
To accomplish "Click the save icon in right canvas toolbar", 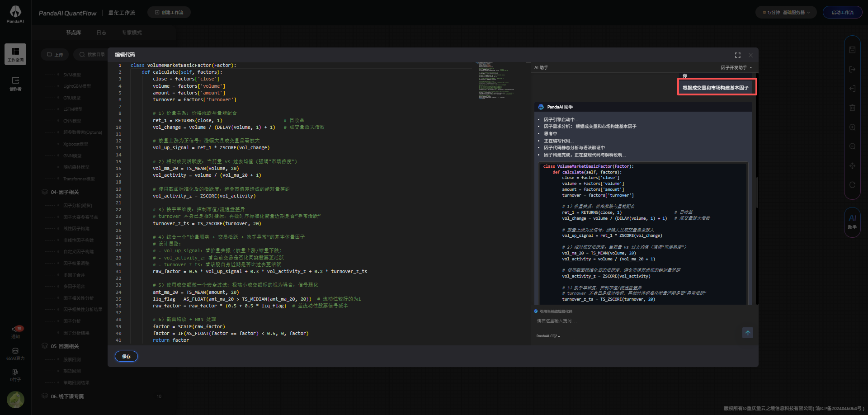I will (x=852, y=50).
